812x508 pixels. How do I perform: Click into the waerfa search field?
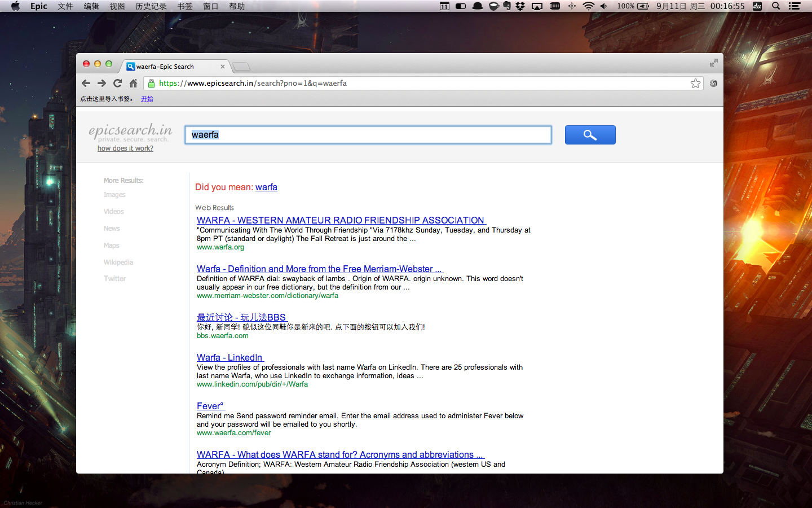coord(368,135)
